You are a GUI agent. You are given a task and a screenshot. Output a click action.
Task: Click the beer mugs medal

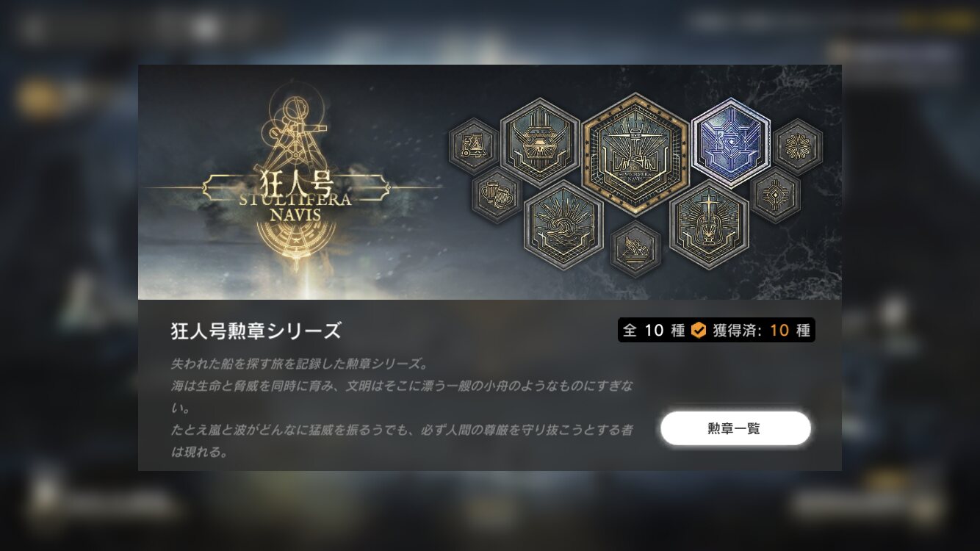pyautogui.click(x=497, y=195)
